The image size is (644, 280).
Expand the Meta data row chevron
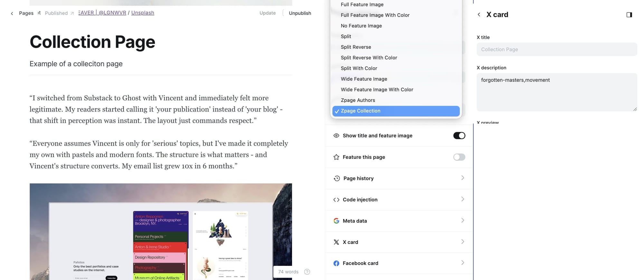[x=463, y=220]
